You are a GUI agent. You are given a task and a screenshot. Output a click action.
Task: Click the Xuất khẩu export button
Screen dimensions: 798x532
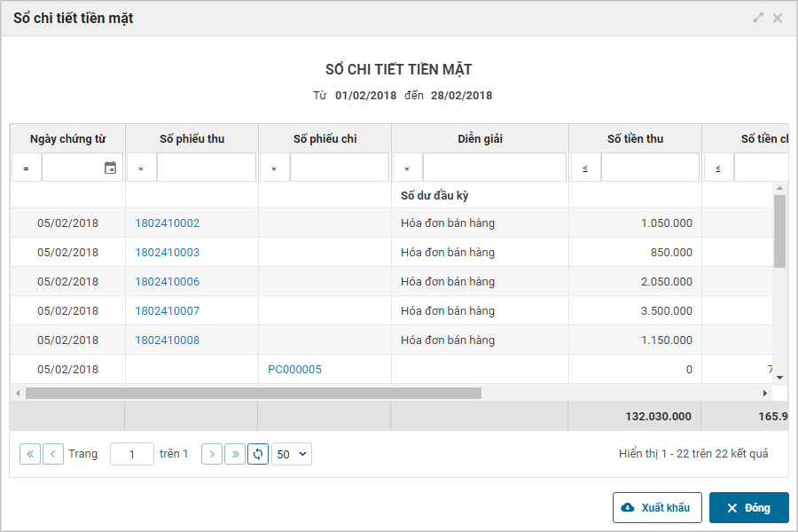click(657, 508)
